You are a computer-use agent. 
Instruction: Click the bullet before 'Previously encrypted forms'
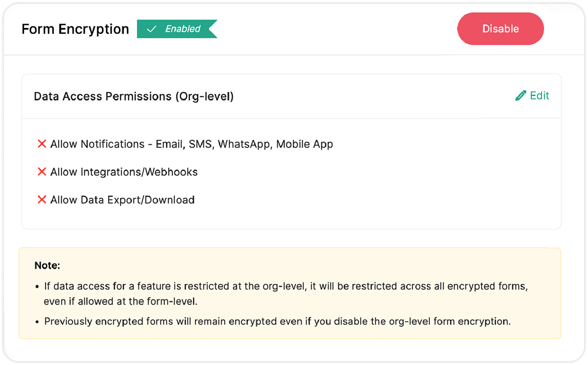[37, 322]
